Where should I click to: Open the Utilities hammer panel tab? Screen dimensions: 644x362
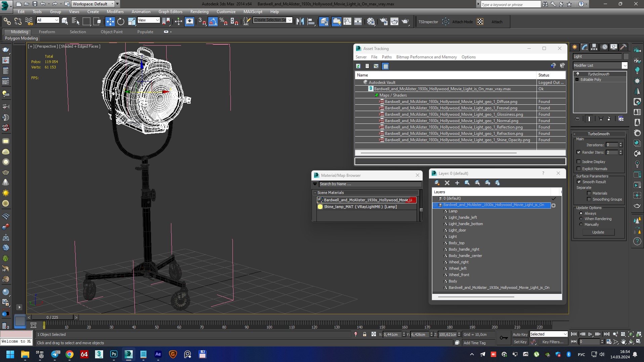click(x=623, y=47)
